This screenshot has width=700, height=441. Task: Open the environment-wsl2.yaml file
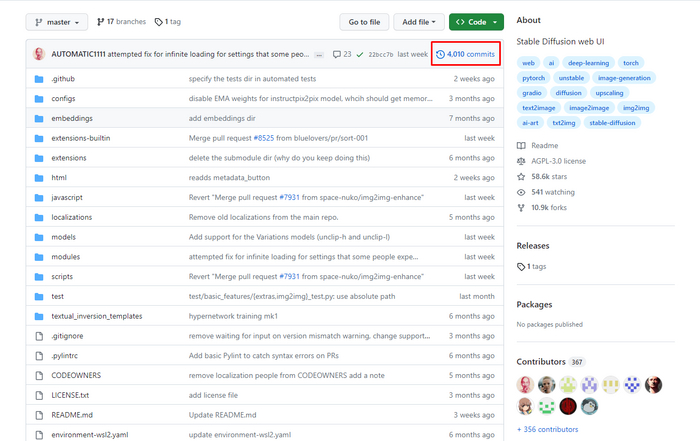(x=90, y=435)
